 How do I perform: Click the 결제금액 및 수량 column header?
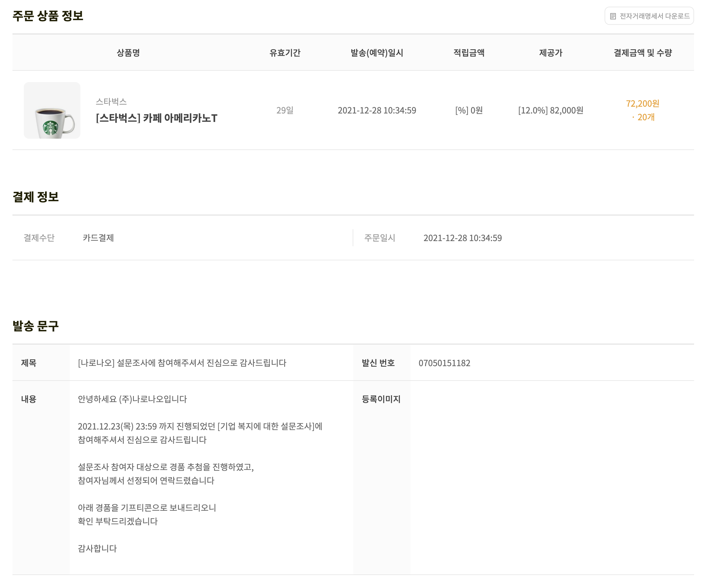(x=643, y=52)
